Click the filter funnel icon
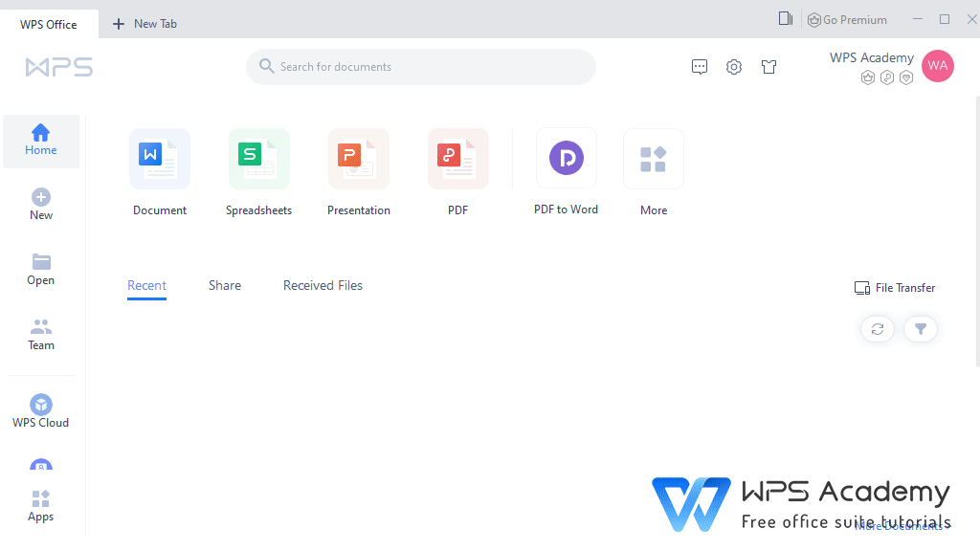 point(921,329)
